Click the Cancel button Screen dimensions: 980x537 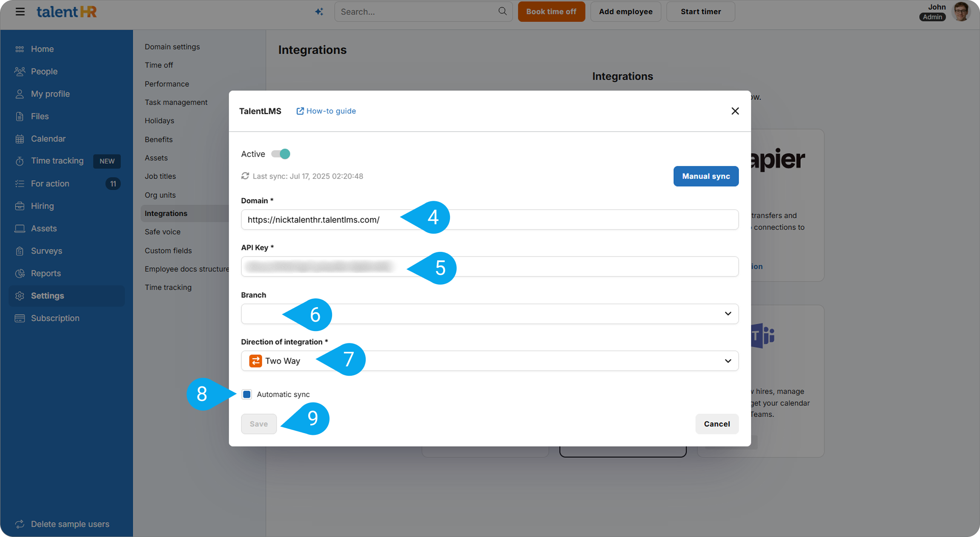click(717, 424)
